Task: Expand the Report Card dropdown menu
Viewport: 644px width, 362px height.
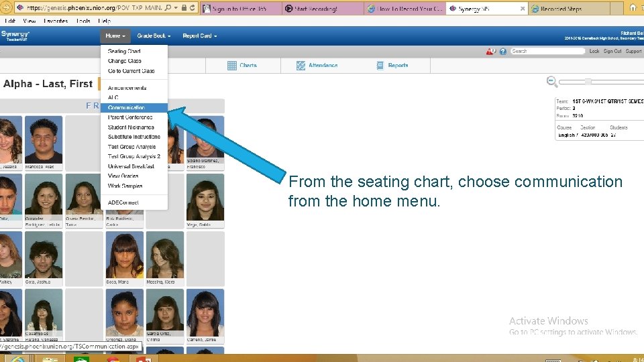Action: pos(200,36)
